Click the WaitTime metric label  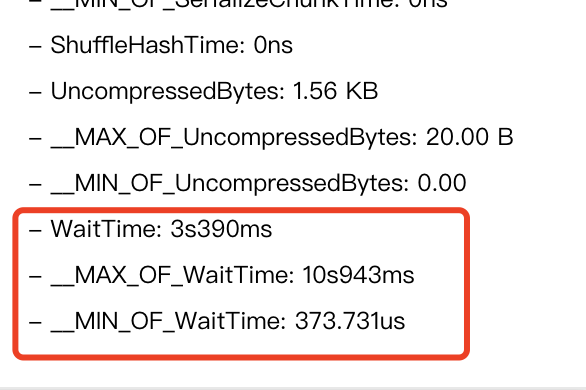point(106,229)
